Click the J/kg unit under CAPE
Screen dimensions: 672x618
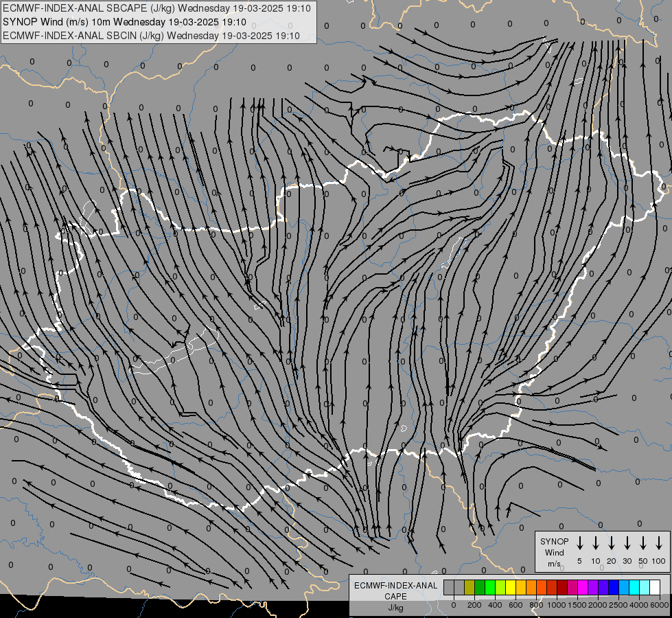click(x=395, y=608)
